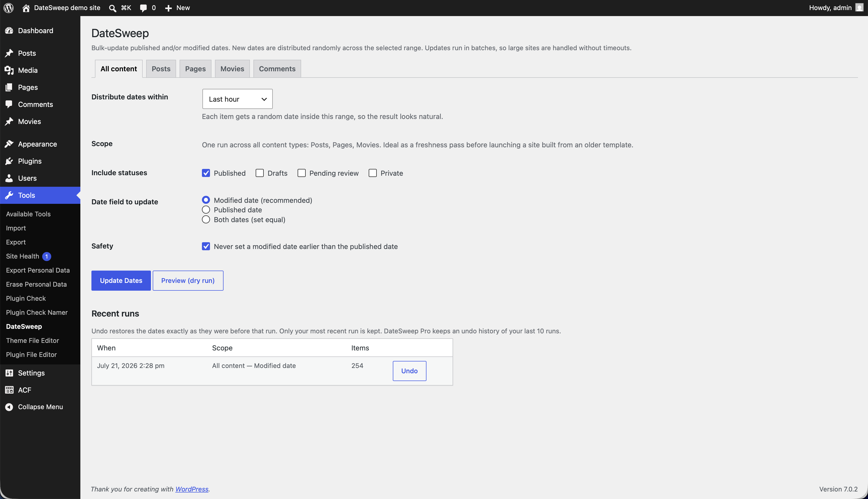Click the Preview (dry run) button

coord(188,281)
